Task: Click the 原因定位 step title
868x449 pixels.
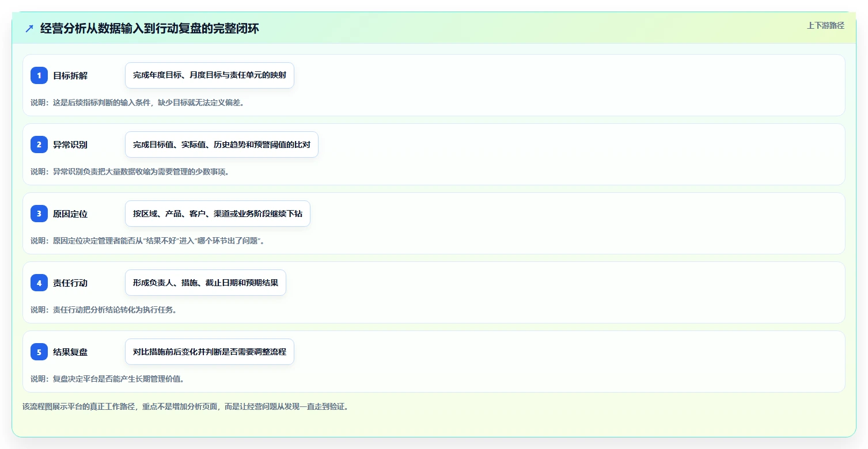Action: coord(70,214)
